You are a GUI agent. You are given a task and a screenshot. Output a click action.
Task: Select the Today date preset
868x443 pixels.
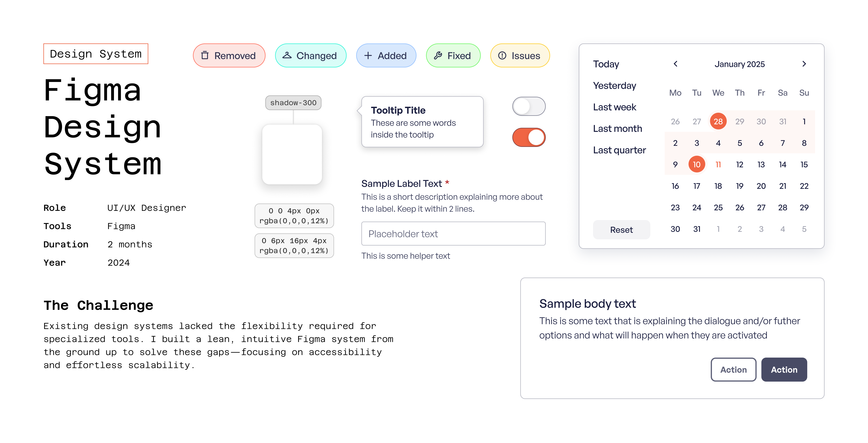[x=606, y=64]
